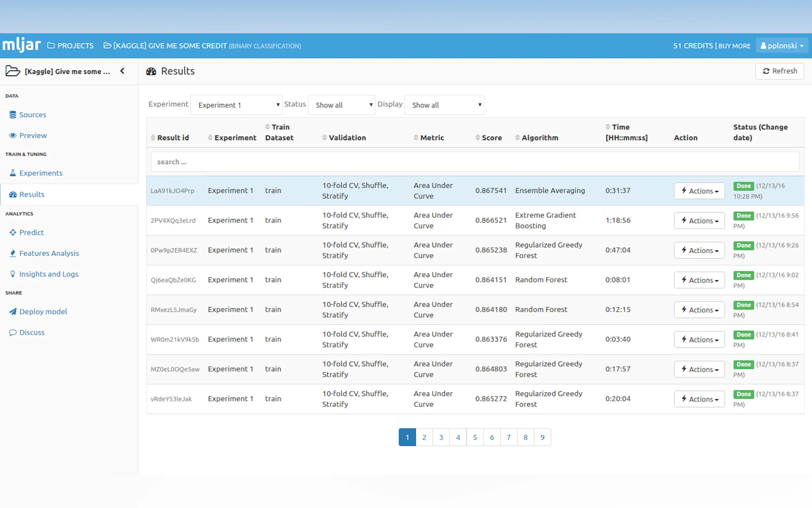Click the Preview eye icon
Image resolution: width=812 pixels, height=508 pixels.
[x=13, y=135]
